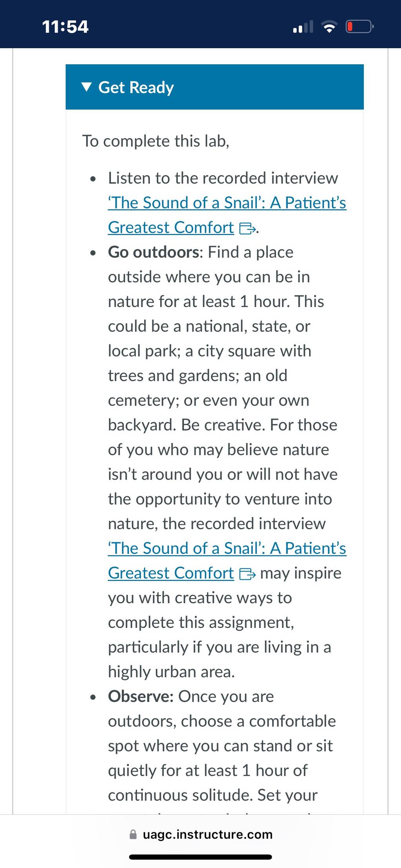Tap the cellular signal bars icon

[303, 27]
